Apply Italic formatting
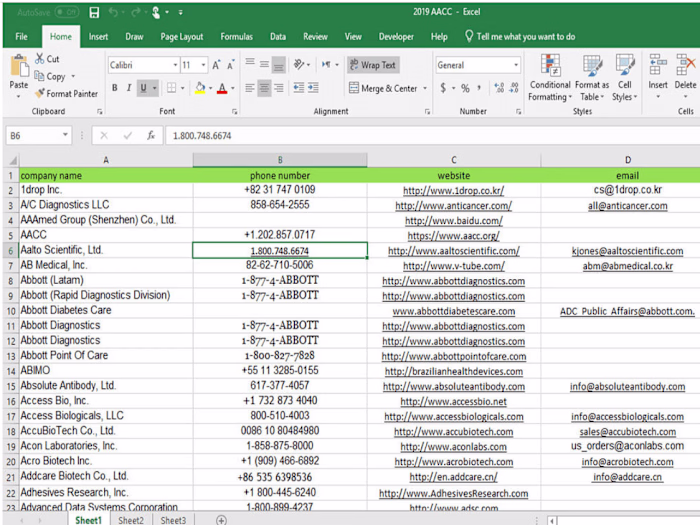The width and height of the screenshot is (700, 525). 129,88
